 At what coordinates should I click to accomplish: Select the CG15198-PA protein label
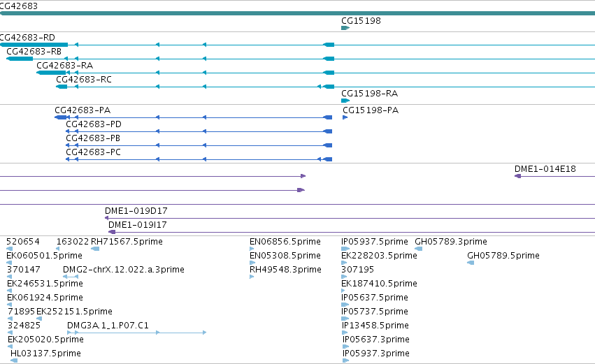tap(371, 110)
